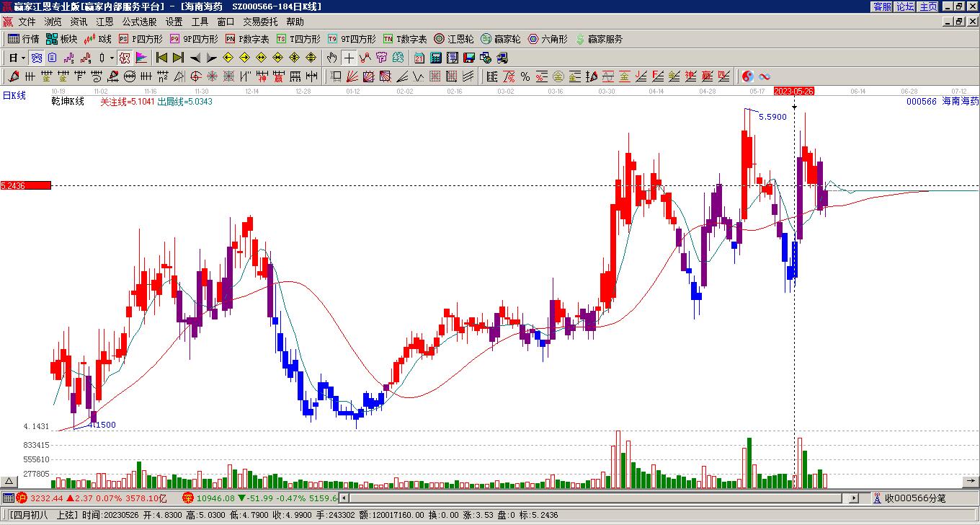The image size is (980, 525).
Task: Open the P四方形 tool
Action: [141, 39]
